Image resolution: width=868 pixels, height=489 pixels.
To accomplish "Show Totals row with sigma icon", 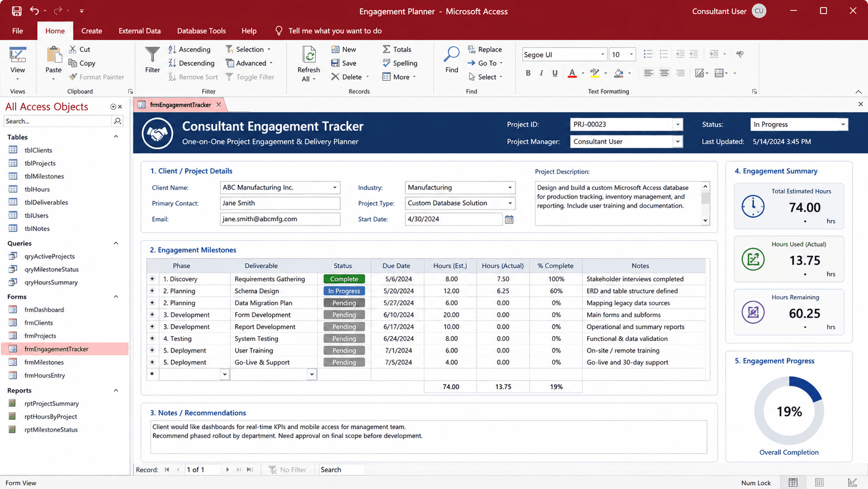I will [x=397, y=49].
